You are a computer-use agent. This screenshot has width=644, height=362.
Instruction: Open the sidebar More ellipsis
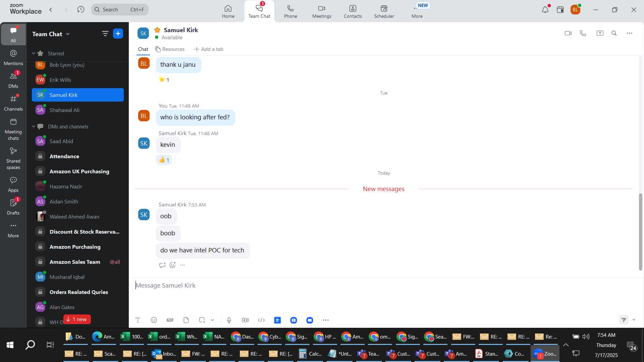[13, 230]
